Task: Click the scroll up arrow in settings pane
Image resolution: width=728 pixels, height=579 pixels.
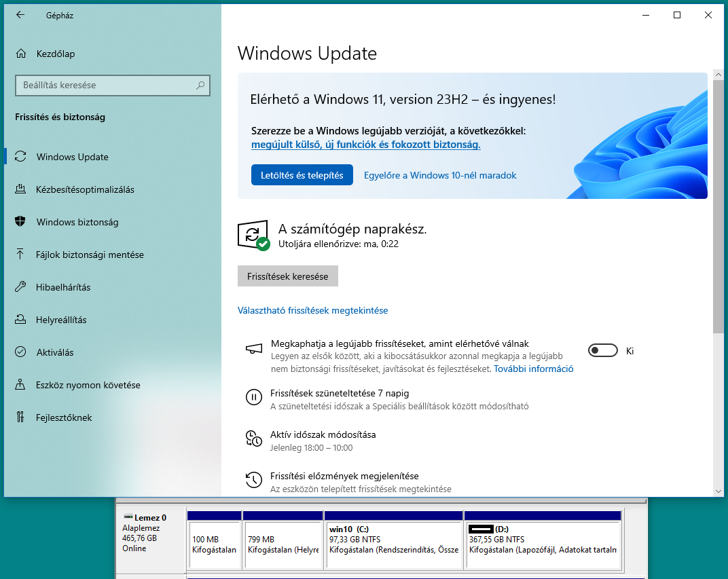Action: (x=718, y=74)
